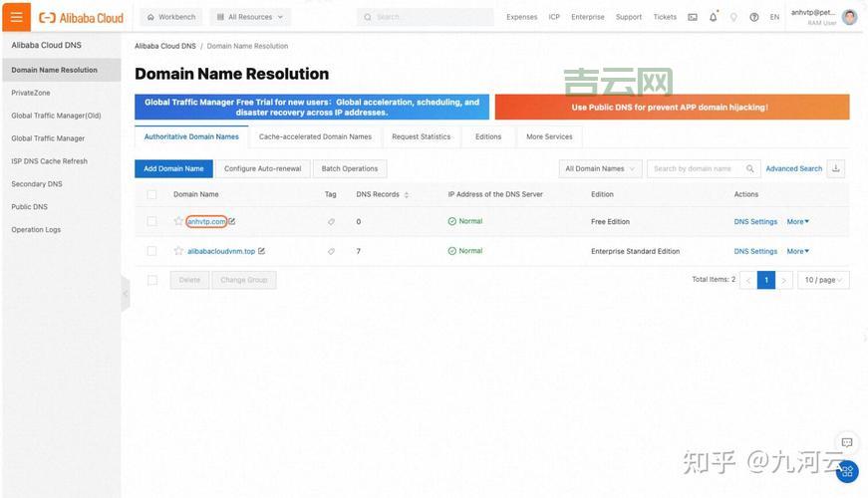Select PrivateZone in the sidebar

[x=31, y=93]
